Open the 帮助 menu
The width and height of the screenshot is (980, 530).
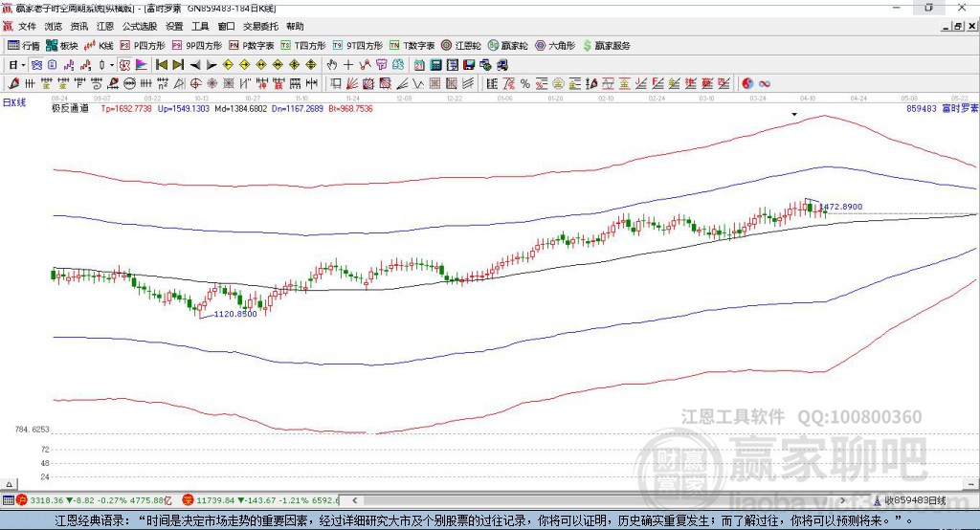(x=295, y=26)
